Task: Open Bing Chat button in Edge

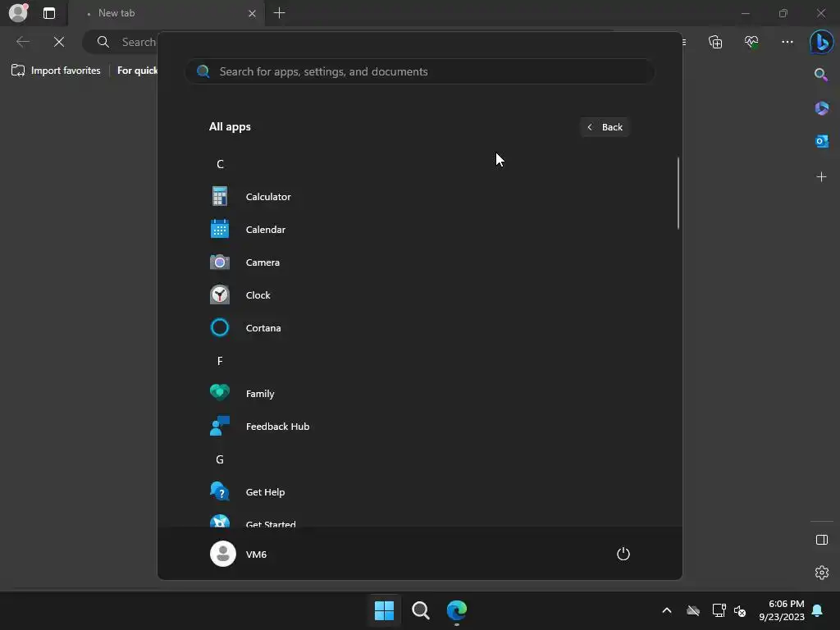Action: [x=821, y=42]
